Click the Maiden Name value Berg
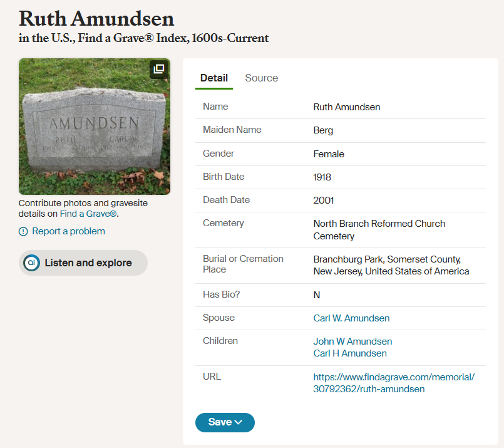Viewport: 504px width, 448px height. point(323,130)
